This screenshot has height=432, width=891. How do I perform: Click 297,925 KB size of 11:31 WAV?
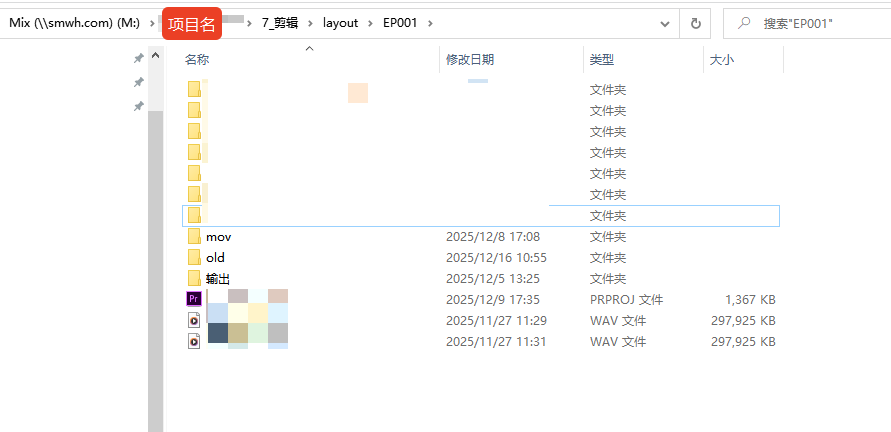pos(743,342)
